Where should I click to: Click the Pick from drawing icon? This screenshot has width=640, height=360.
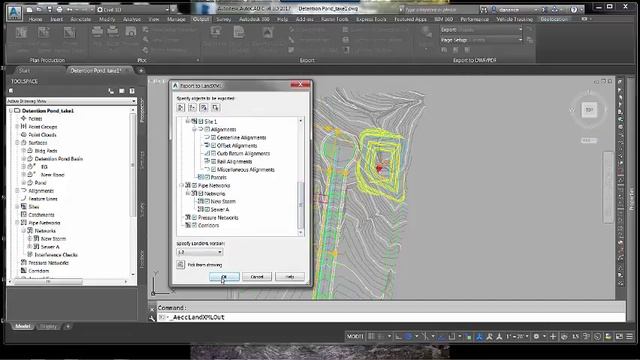click(181, 264)
